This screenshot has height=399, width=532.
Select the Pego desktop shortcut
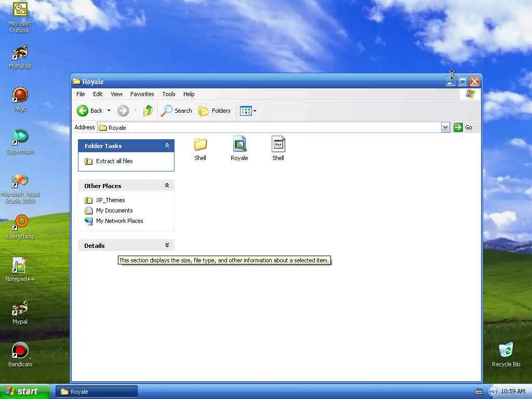point(20,99)
